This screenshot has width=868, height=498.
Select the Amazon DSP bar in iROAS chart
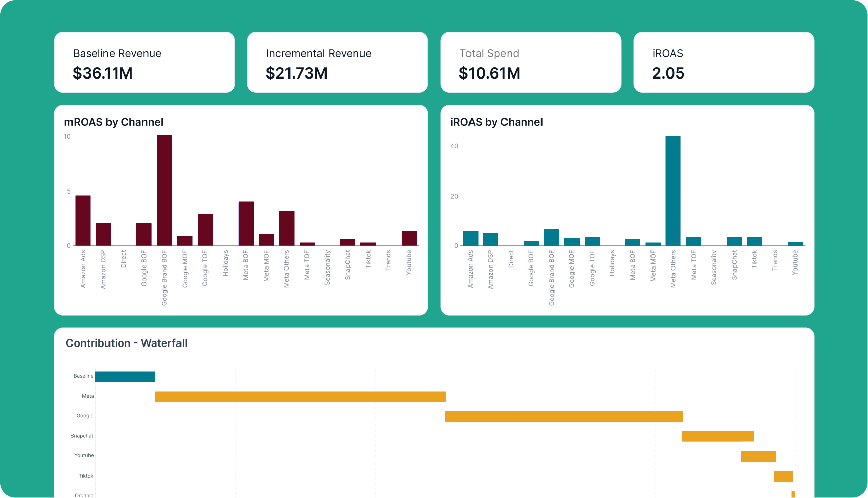(490, 239)
